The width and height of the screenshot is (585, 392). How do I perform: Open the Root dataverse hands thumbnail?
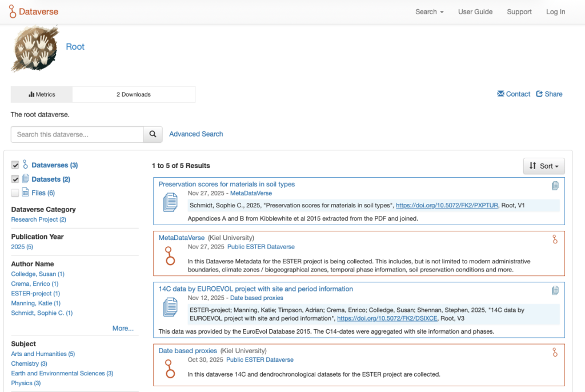[35, 49]
